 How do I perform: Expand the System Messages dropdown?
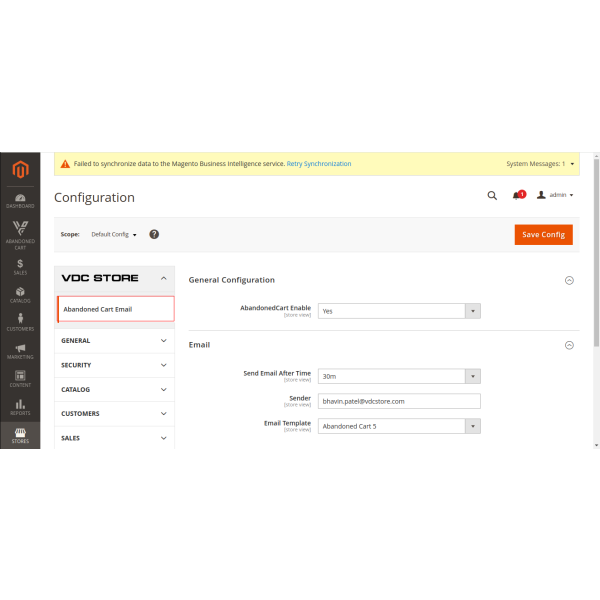click(540, 164)
